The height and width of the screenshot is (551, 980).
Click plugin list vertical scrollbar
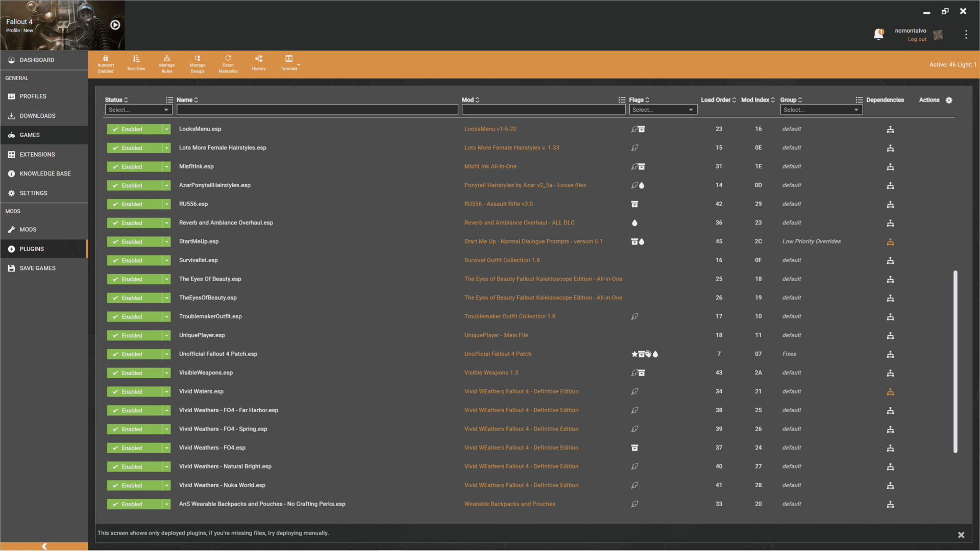click(x=955, y=362)
